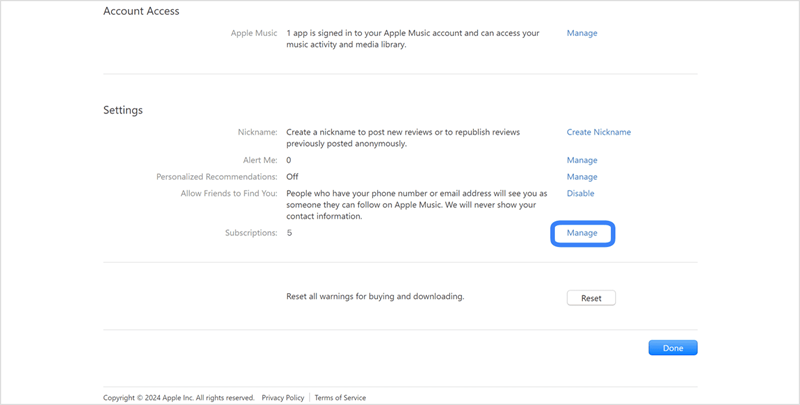Click the Copyright 2024 Apple Inc. text

pos(179,398)
